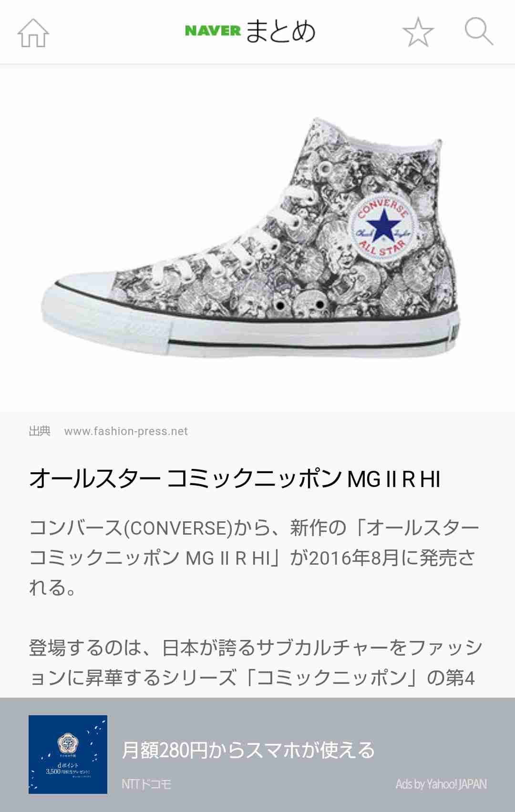Tap the オールスター コミックニッポン MG II R HI title

235,479
